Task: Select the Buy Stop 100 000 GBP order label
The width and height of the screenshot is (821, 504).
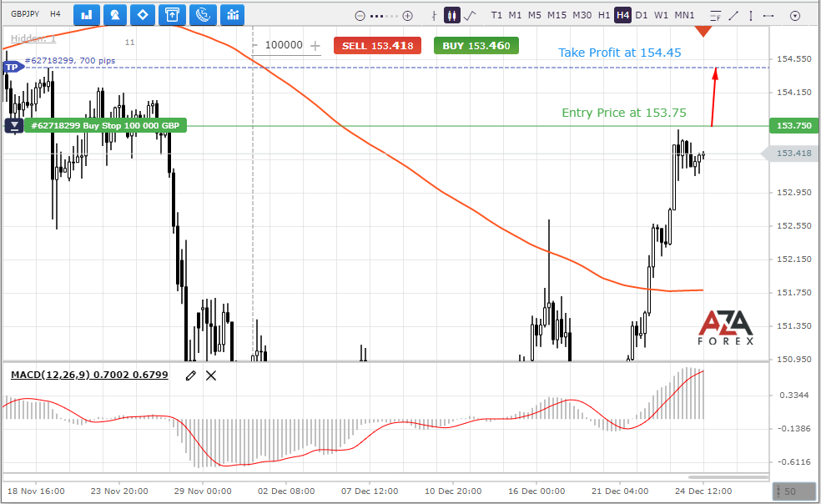Action: [x=105, y=126]
